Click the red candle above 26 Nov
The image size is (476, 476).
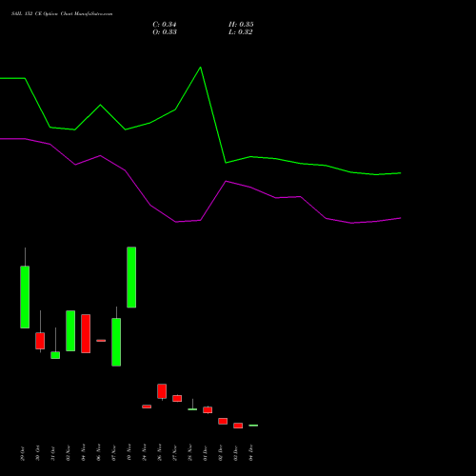pyautogui.click(x=162, y=391)
